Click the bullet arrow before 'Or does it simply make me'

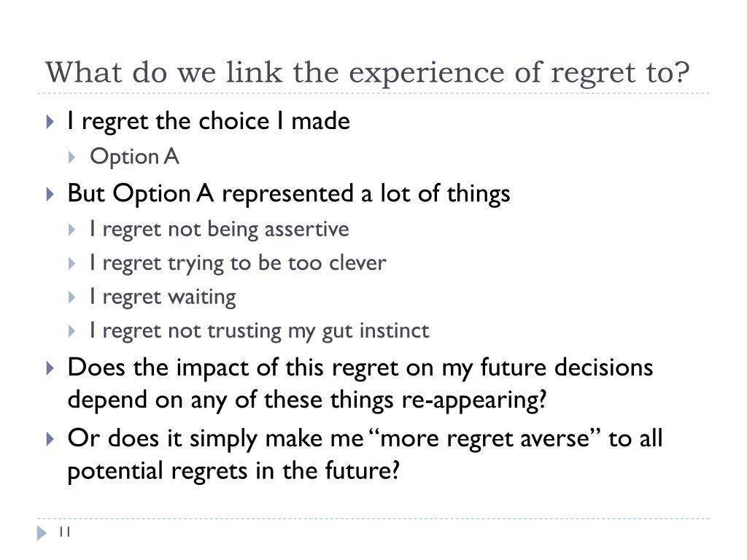(x=50, y=438)
